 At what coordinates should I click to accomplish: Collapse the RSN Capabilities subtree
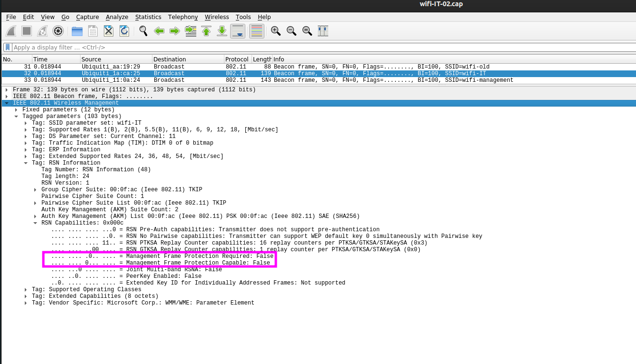(34, 222)
